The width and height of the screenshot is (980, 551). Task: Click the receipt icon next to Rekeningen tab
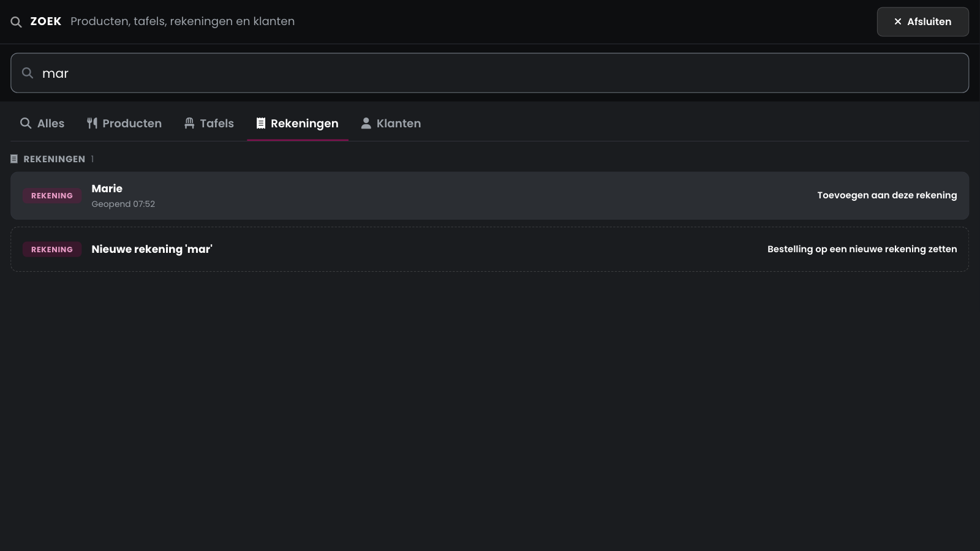[261, 123]
